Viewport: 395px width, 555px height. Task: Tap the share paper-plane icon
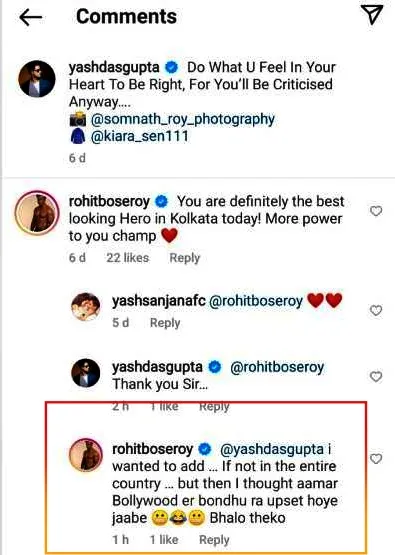coord(372,15)
